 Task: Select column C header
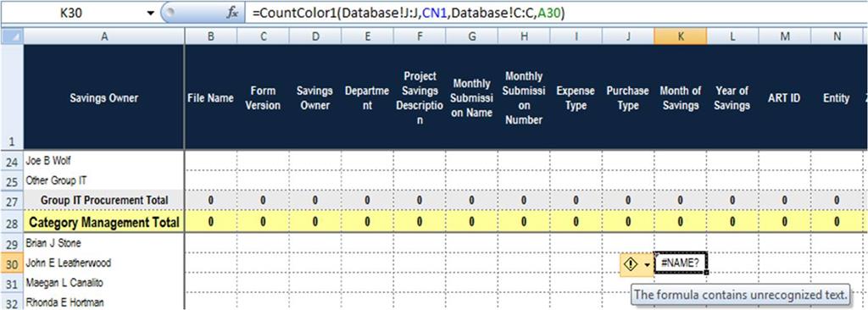click(x=263, y=36)
